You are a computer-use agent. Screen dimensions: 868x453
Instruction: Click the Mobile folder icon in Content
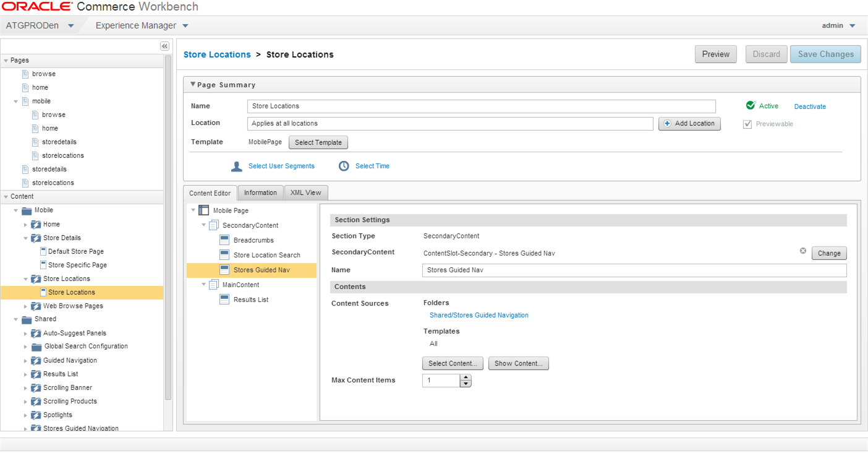(27, 210)
